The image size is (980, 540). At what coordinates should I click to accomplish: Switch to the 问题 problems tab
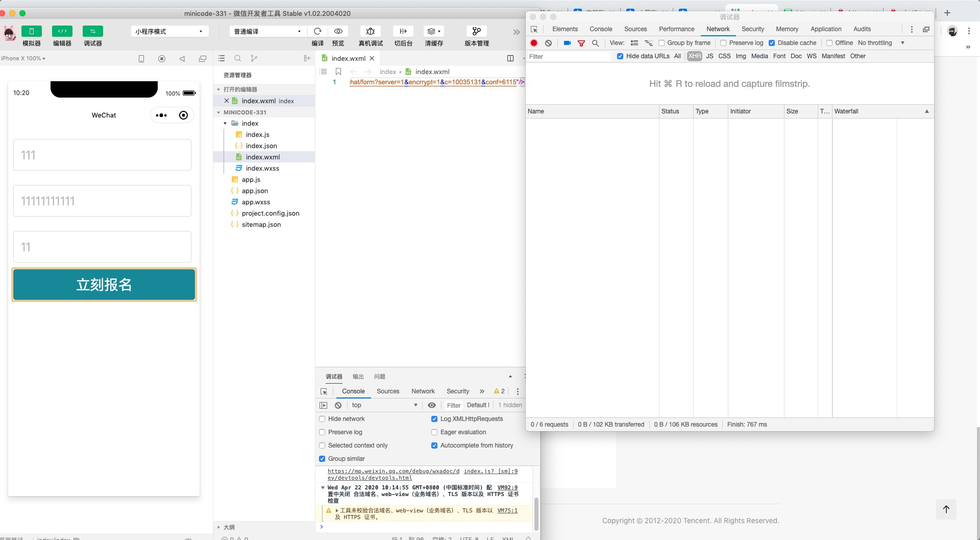[380, 377]
